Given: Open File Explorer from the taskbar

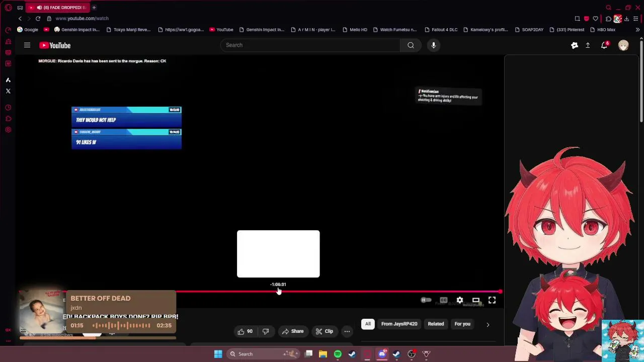Looking at the screenshot, I should [323, 354].
